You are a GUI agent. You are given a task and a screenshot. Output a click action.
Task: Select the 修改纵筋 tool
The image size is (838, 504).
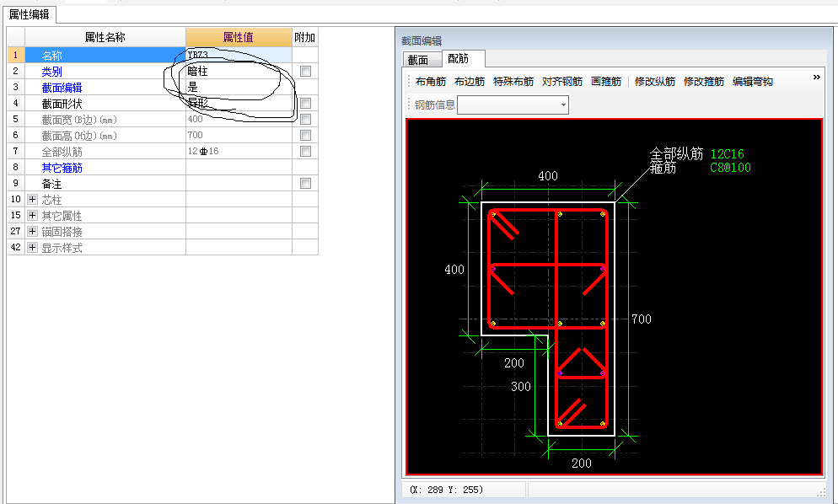655,81
